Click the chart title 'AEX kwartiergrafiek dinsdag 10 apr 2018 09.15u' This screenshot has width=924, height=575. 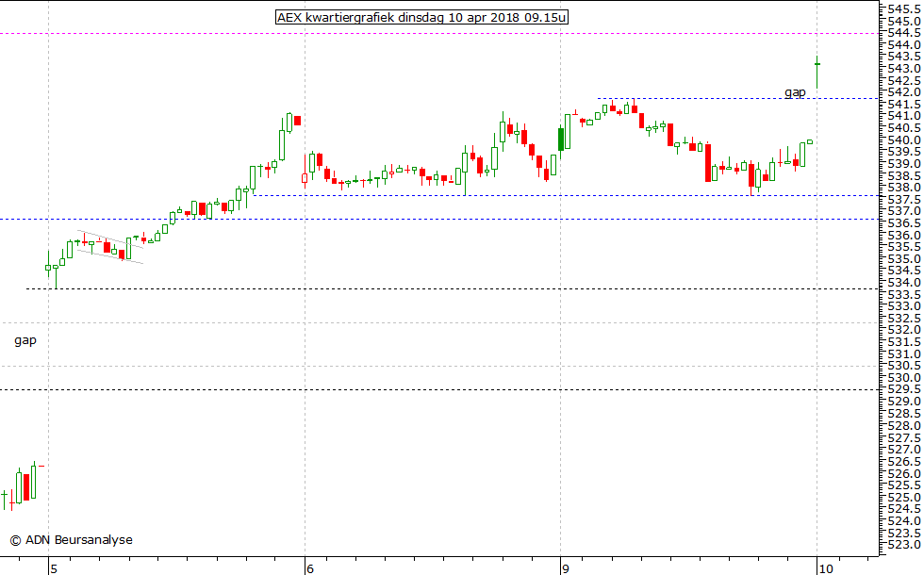(x=422, y=18)
